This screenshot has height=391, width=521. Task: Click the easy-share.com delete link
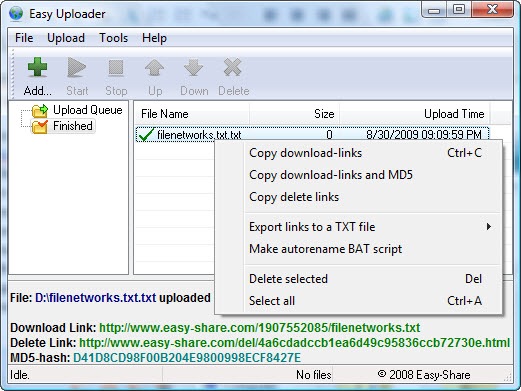pyautogui.click(x=294, y=343)
